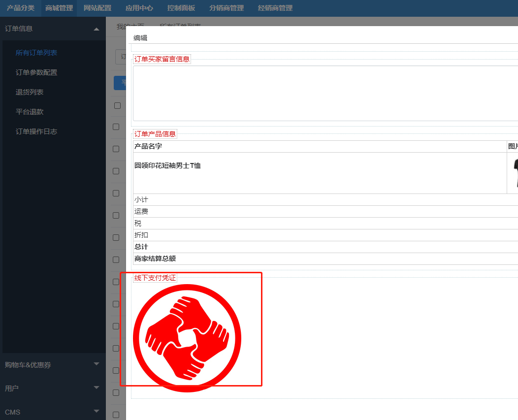Click the 运费 row label
This screenshot has width=518, height=420.
(141, 212)
